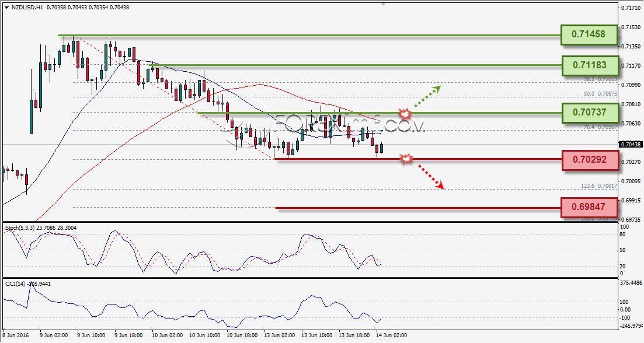
Task: Click the 0.70358 open price in header
Action: (x=56, y=8)
